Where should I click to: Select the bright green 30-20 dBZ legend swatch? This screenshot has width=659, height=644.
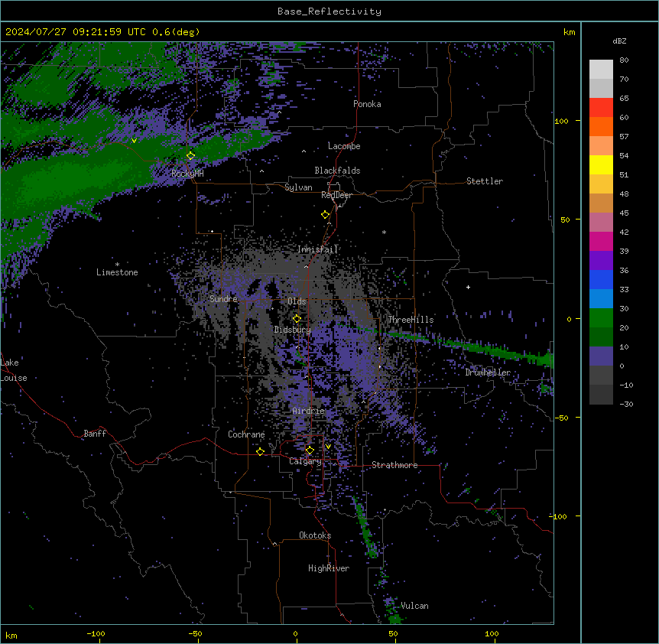(x=601, y=318)
